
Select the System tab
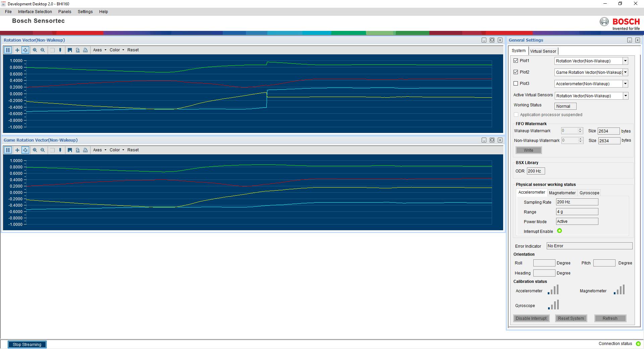point(519,51)
